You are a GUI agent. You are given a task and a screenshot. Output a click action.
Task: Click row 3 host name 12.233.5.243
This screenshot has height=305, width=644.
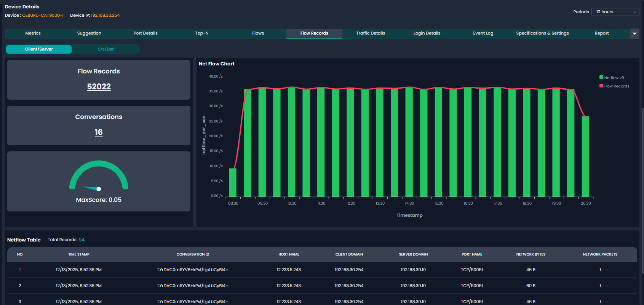[x=289, y=302]
